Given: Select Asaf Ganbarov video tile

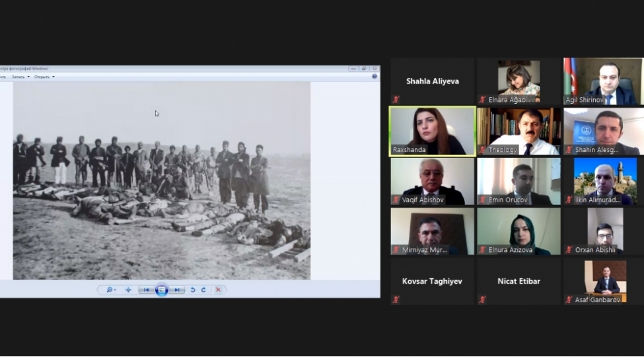Looking at the screenshot, I should coord(603,282).
